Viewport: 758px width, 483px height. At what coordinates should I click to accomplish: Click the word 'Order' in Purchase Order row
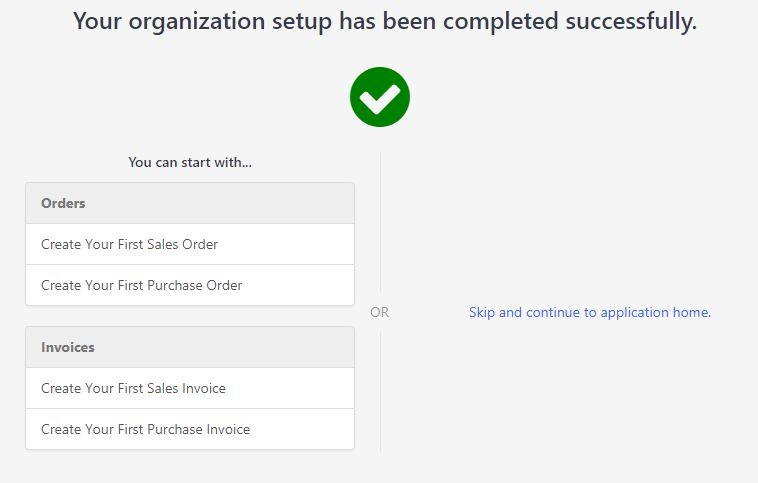[224, 285]
